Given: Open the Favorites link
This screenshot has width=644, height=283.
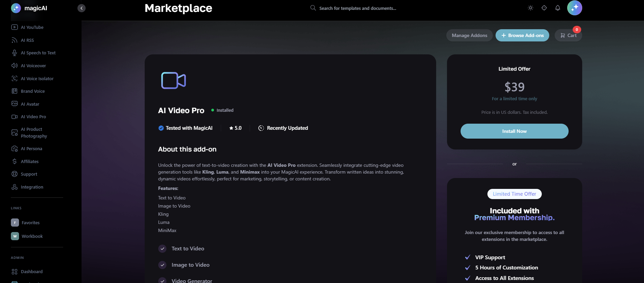Looking at the screenshot, I should [31, 223].
